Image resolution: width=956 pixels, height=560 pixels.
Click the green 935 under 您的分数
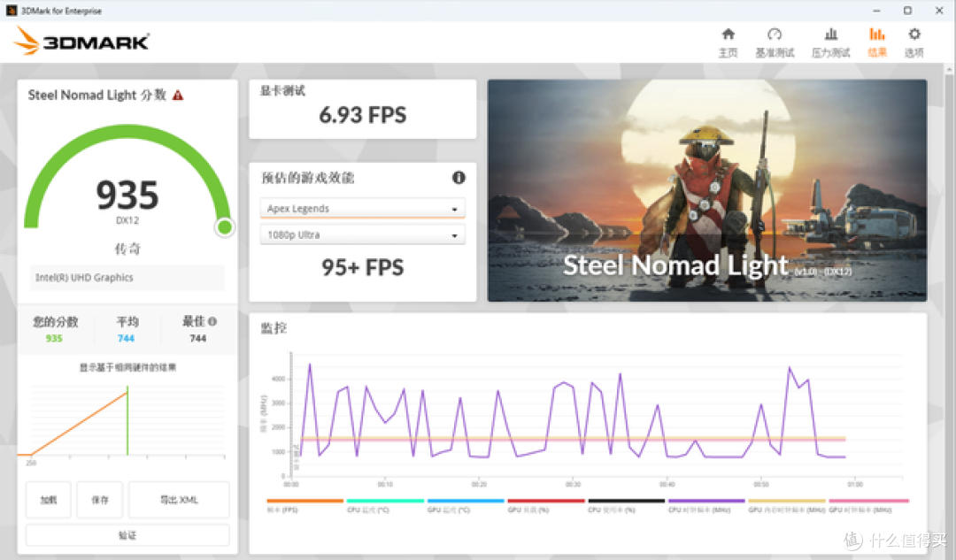coord(54,338)
